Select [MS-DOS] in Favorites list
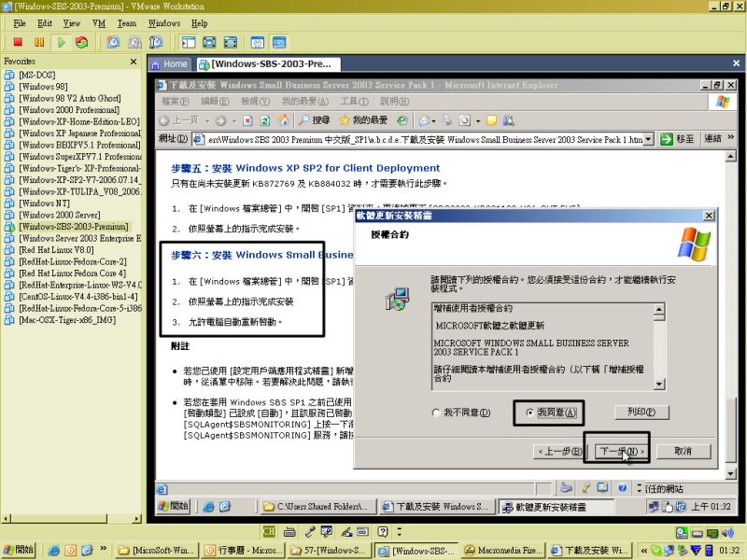The width and height of the screenshot is (747, 560). [x=36, y=75]
